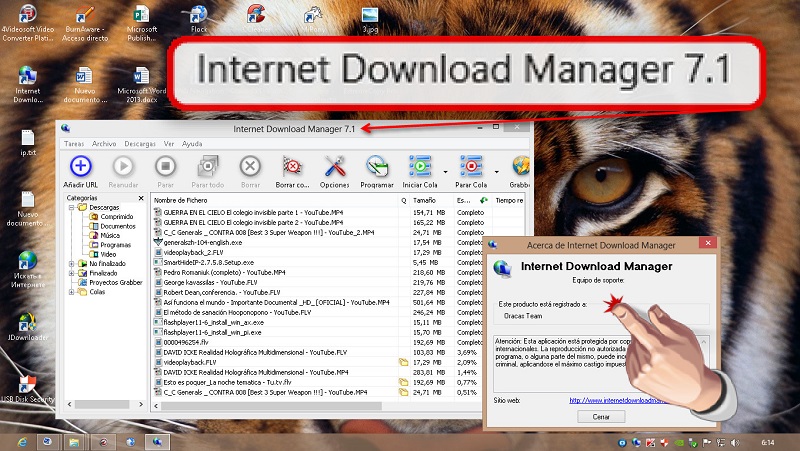Click the volume icon in system tray
The width and height of the screenshot is (800, 451).
735,443
